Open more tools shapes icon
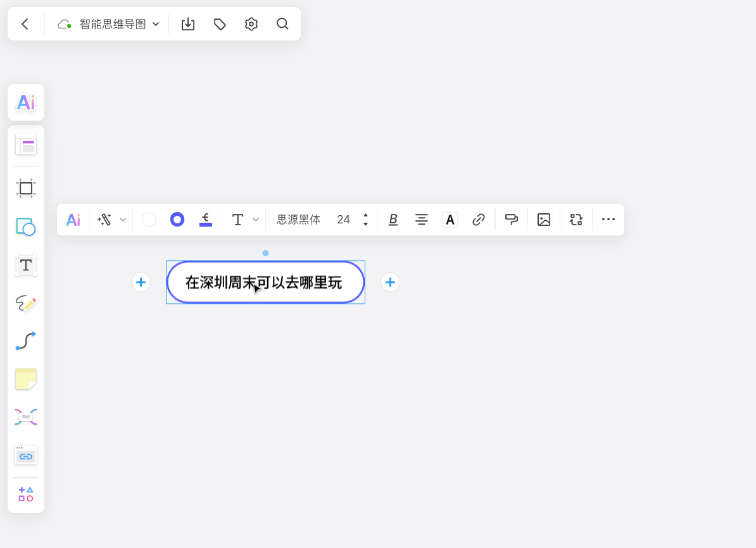 pyautogui.click(x=26, y=494)
